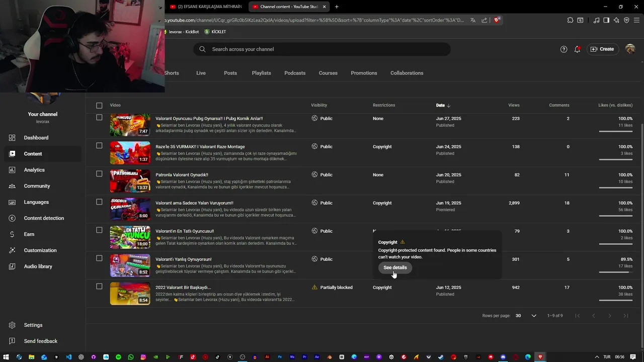Check the Valorant'ın En Tatlı Oyuncusu checkbox

pyautogui.click(x=99, y=230)
